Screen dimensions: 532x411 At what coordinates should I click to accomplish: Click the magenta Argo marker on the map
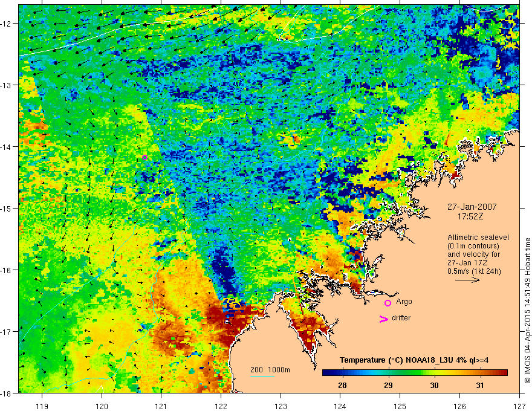click(x=145, y=157)
